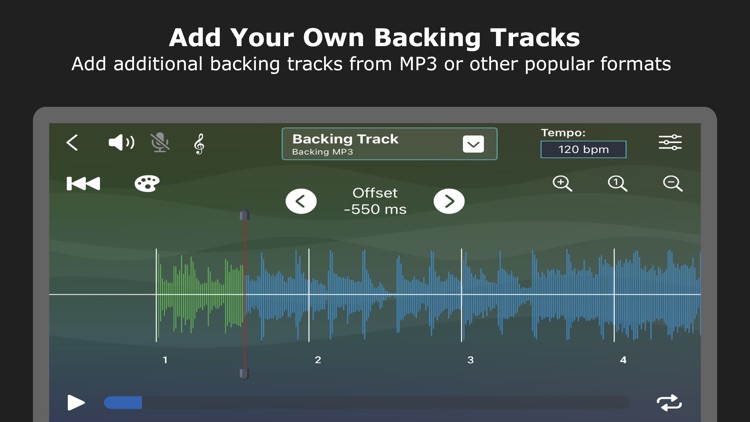Zoom out with minus magnifier
This screenshot has height=422, width=750.
(673, 184)
